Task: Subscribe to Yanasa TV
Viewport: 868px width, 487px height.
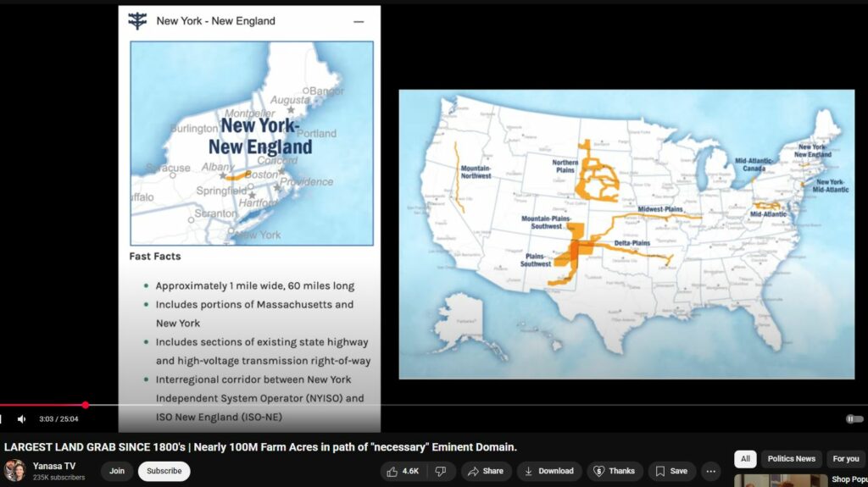Action: pyautogui.click(x=164, y=471)
